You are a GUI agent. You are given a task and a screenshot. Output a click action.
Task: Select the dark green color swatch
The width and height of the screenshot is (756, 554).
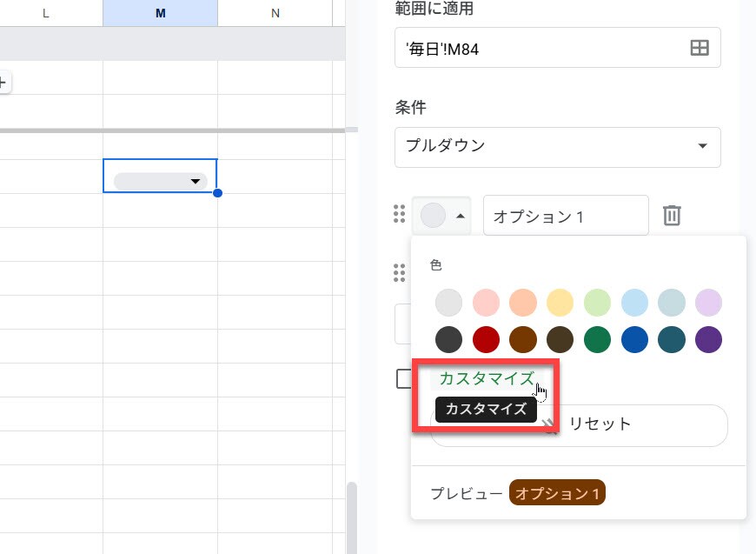pos(598,339)
